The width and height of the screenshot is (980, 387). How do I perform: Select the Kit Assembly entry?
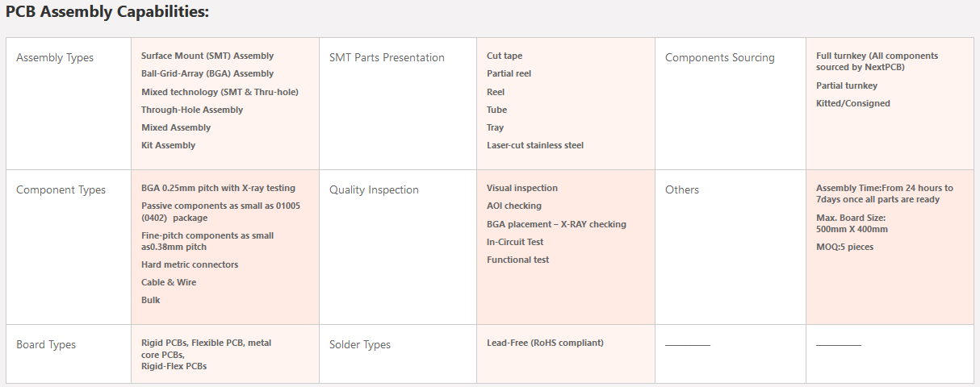[168, 145]
